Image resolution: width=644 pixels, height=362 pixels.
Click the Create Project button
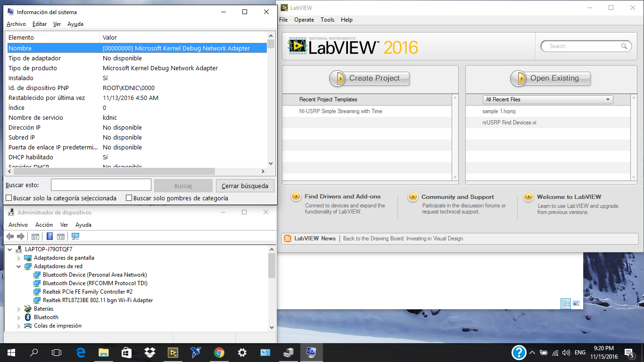click(x=369, y=78)
